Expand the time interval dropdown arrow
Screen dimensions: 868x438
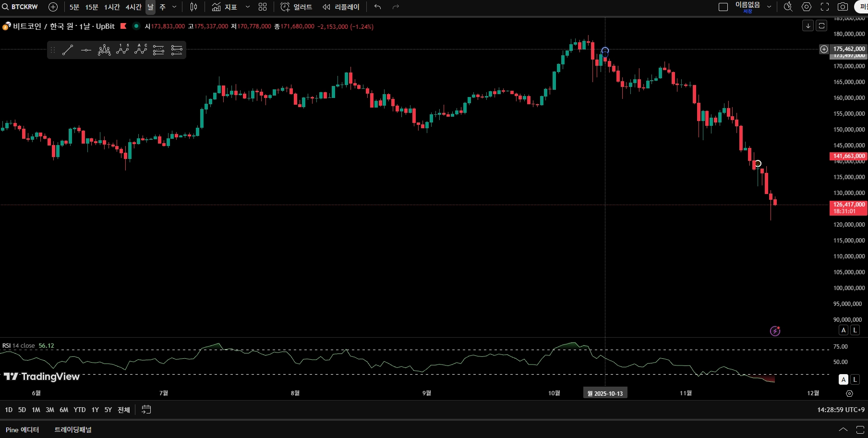(x=174, y=7)
